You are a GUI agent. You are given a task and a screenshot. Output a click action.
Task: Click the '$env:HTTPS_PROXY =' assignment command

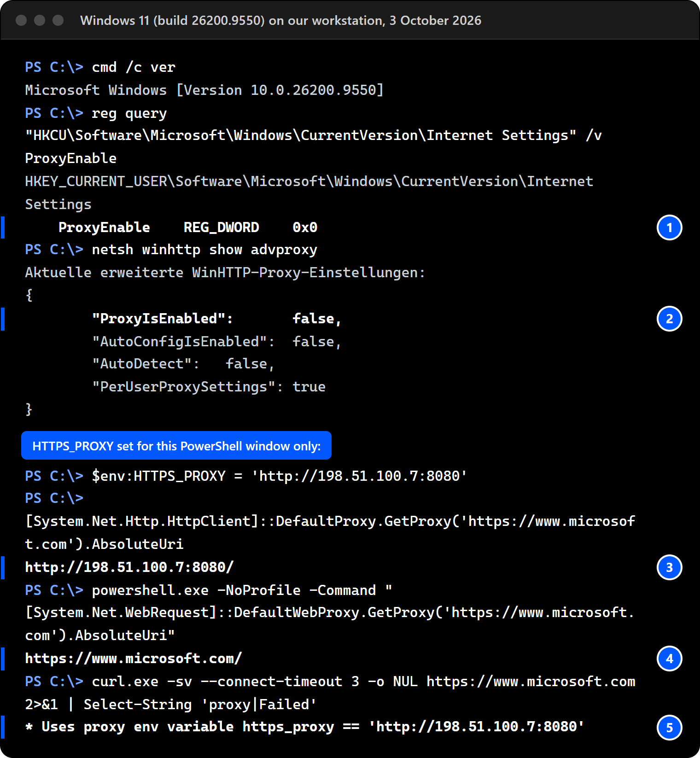(x=280, y=476)
